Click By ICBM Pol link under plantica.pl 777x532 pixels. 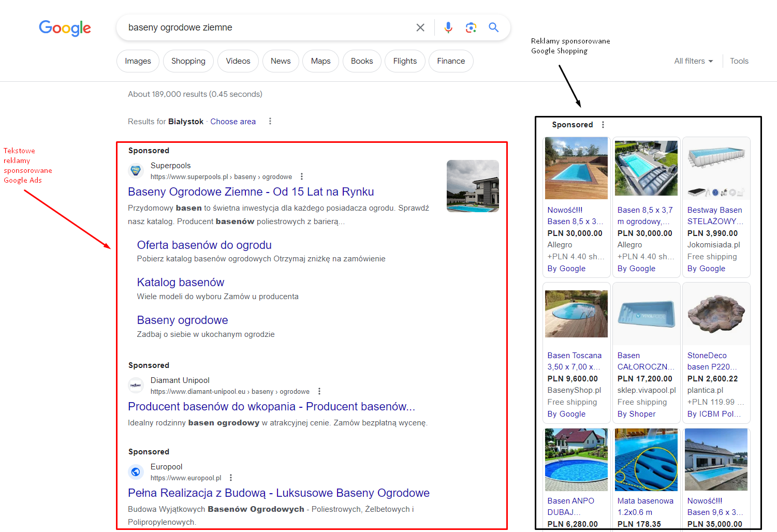tap(714, 414)
